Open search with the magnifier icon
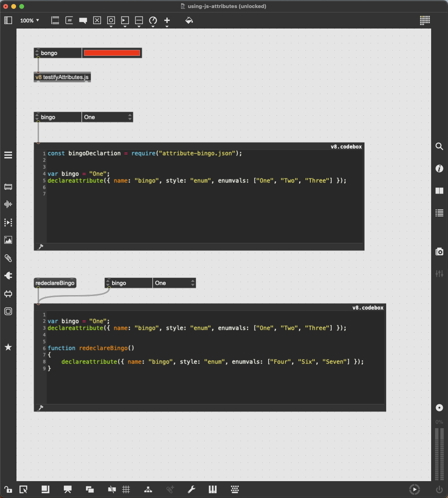 tap(440, 147)
